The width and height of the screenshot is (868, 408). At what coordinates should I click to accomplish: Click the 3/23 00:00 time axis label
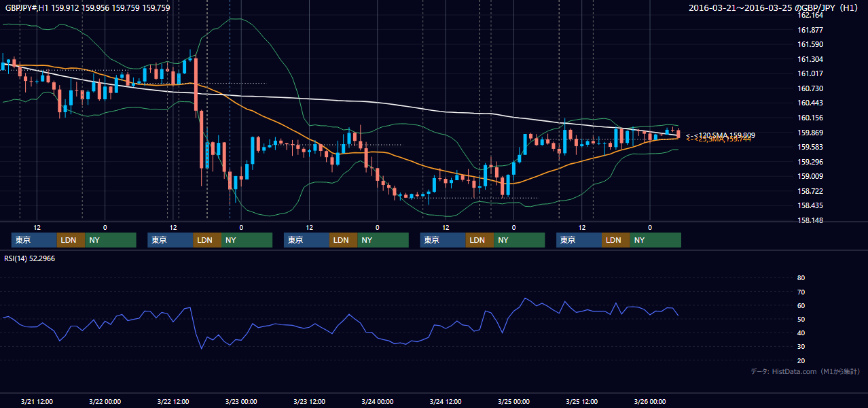241,401
